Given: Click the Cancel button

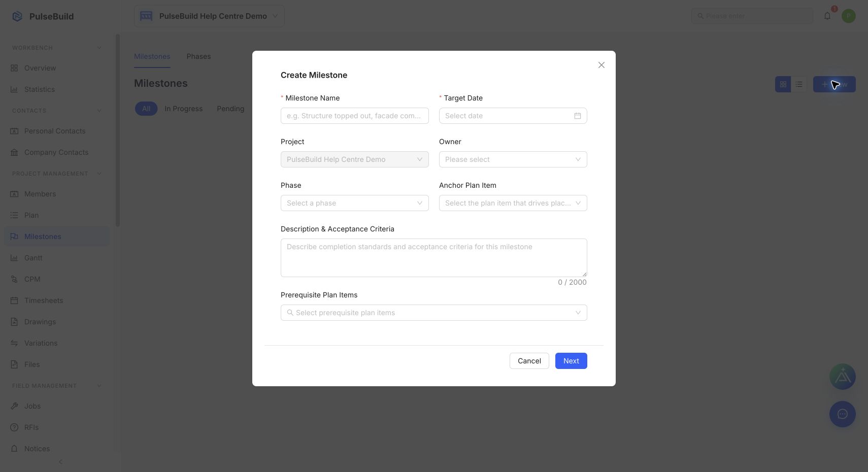Looking at the screenshot, I should pos(529,361).
